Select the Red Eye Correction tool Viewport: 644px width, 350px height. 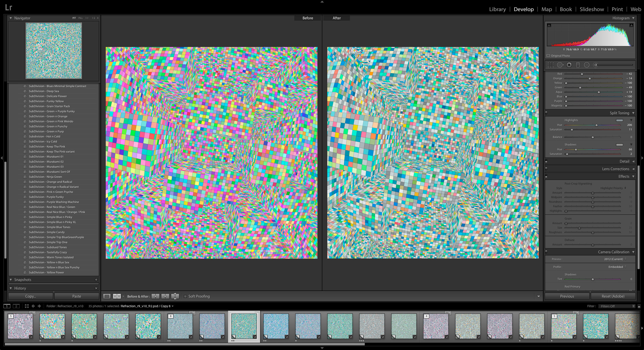[x=569, y=65]
